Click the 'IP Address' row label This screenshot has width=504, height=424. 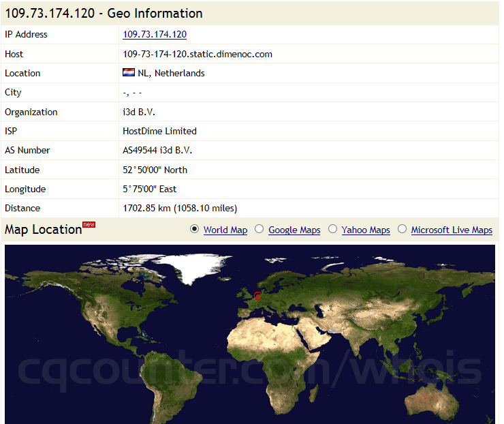point(26,34)
